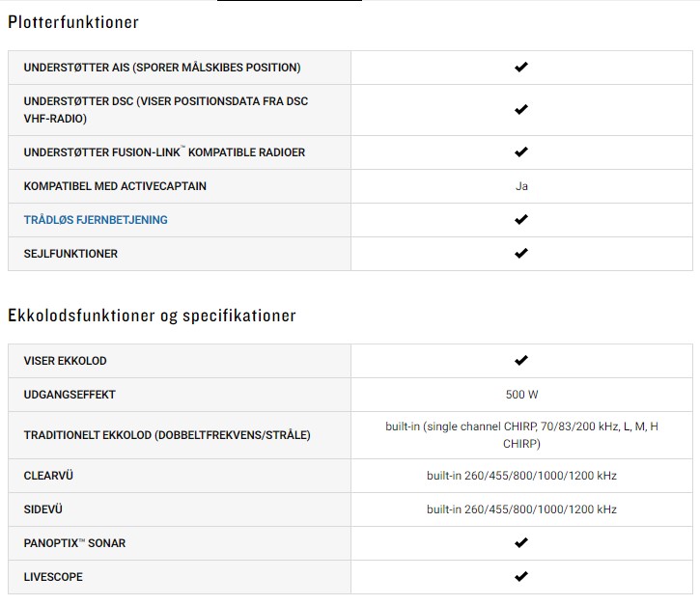Open the Trådløs Fjernbetjening link
Viewport: 700px width, 605px height.
(96, 220)
